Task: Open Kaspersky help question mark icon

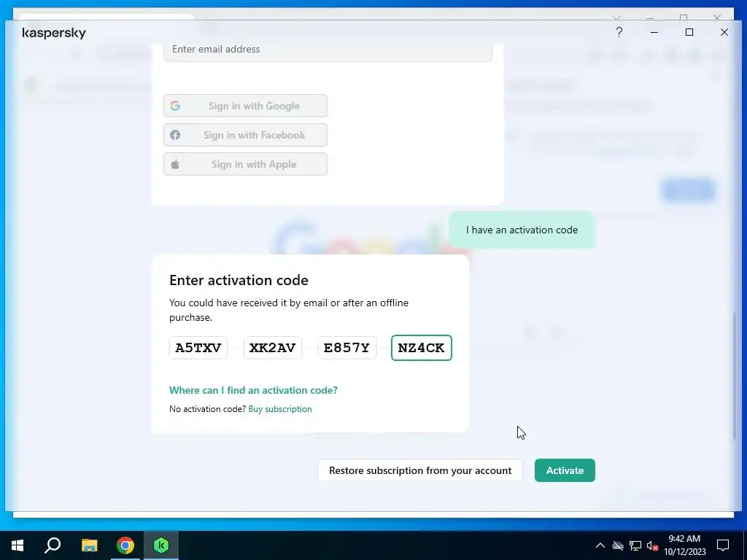Action: pos(619,32)
